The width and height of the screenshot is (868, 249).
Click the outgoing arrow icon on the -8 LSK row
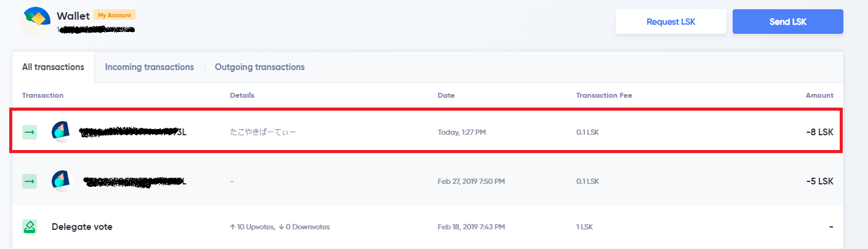(30, 132)
